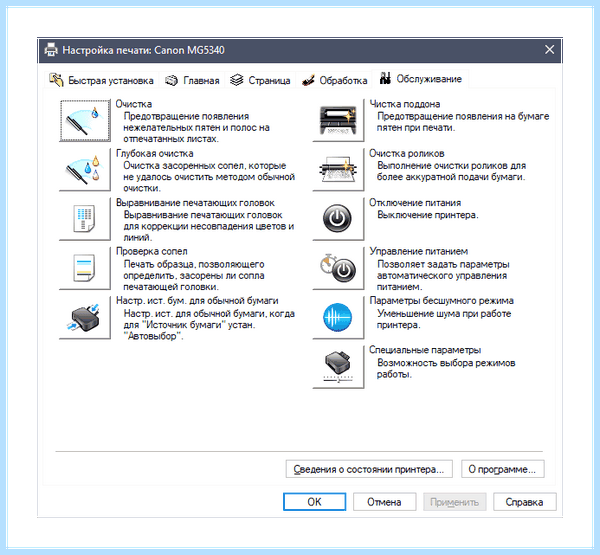Go to the Обработка tab
This screenshot has height=555, width=600.
click(x=334, y=80)
